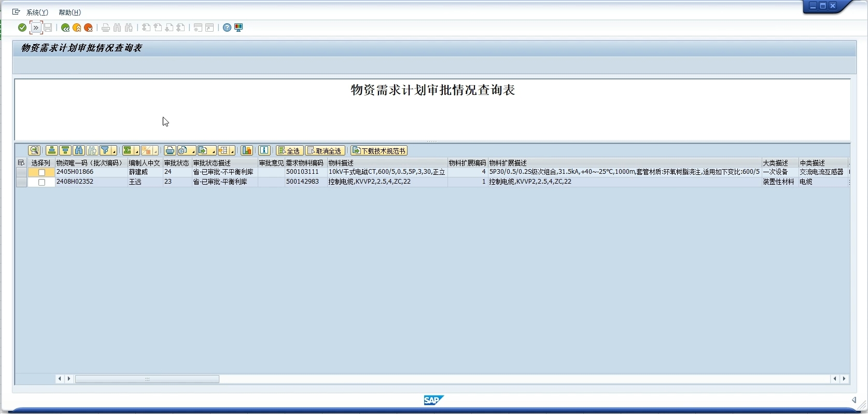Viewport: 868px width, 414px height.
Task: Open the 帮助(H) menu
Action: [69, 12]
